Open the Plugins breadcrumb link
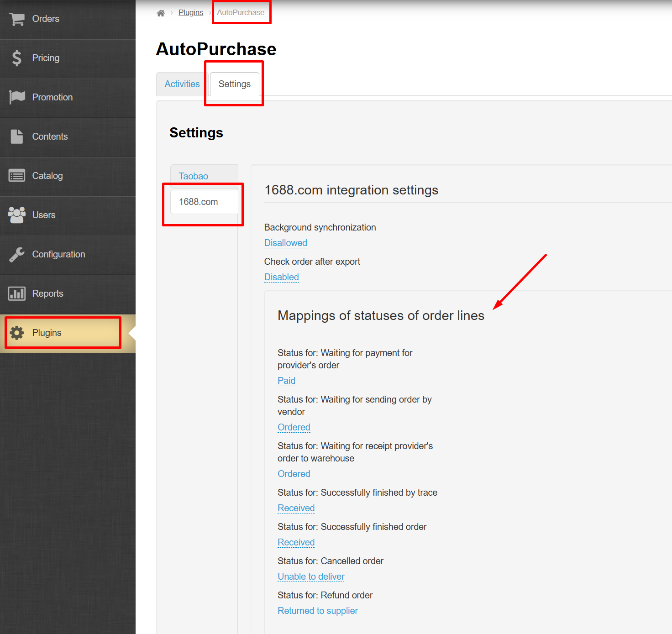 coord(191,13)
